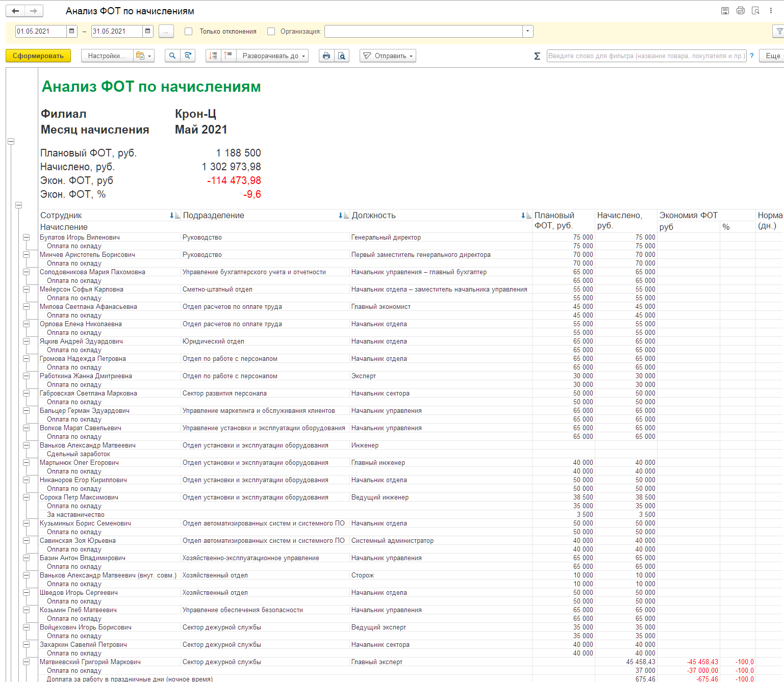
Task: Collapse Кузьминых Борис Семенович row
Action: 26,523
